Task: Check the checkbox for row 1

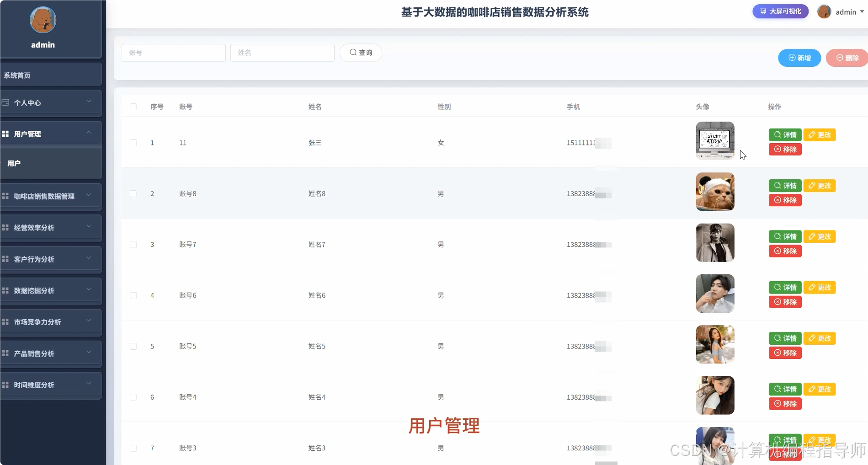Action: [133, 143]
